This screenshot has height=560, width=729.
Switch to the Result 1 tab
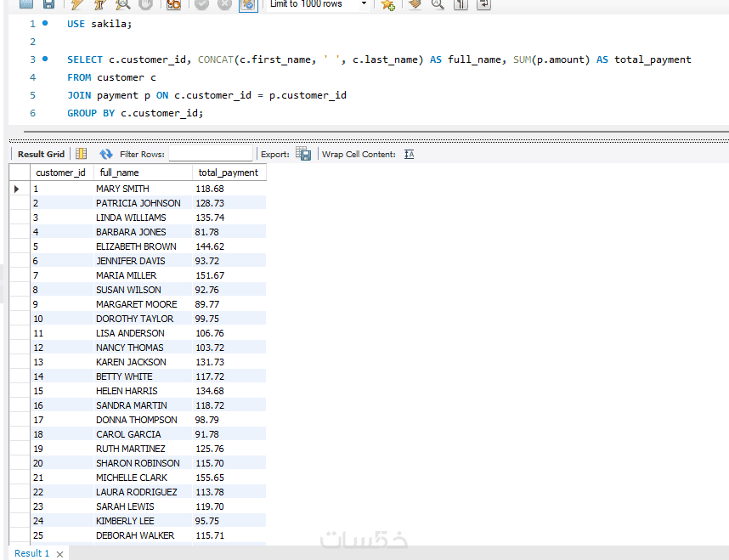31,553
